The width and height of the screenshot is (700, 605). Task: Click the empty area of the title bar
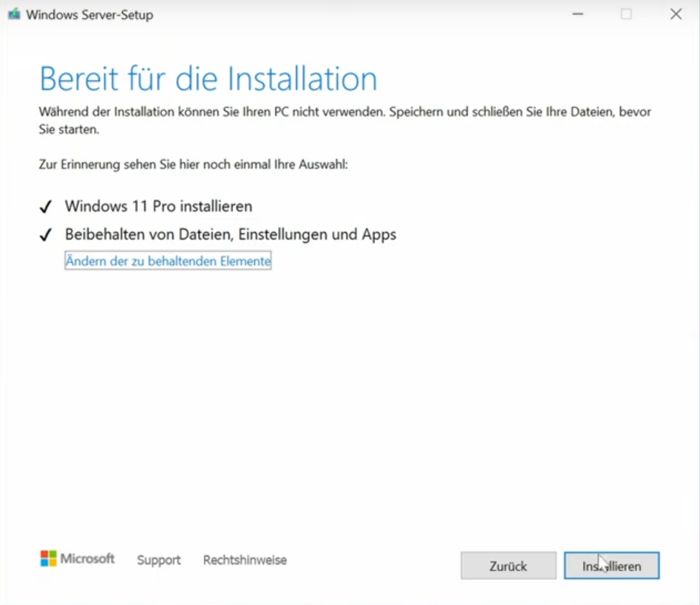tap(355, 15)
